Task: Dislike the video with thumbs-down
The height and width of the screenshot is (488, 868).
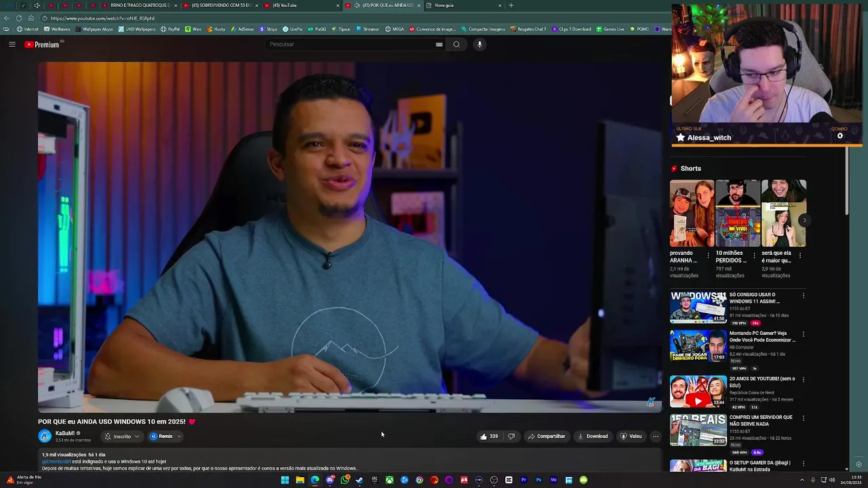Action: tap(512, 436)
